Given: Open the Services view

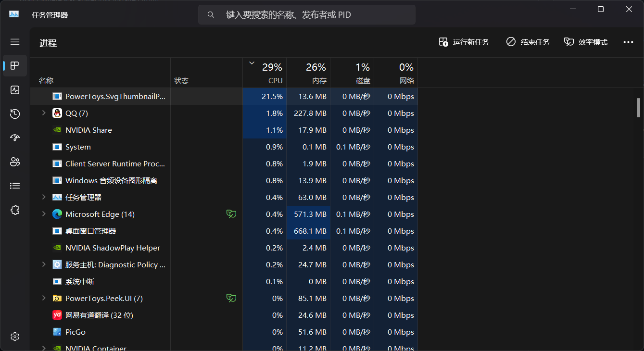Looking at the screenshot, I should (14, 210).
